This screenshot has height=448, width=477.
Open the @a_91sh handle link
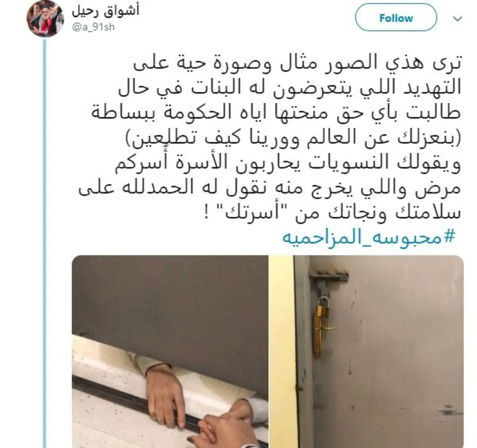point(93,27)
